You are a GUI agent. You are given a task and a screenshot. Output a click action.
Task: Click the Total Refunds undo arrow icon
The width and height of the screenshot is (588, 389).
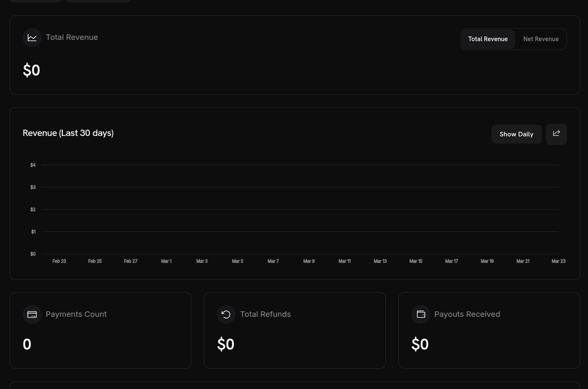click(226, 314)
